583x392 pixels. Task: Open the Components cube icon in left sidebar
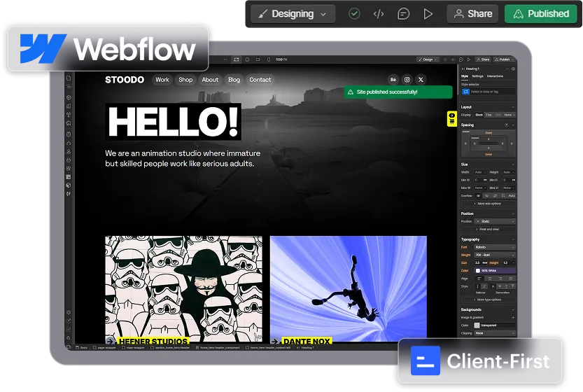tap(69, 97)
